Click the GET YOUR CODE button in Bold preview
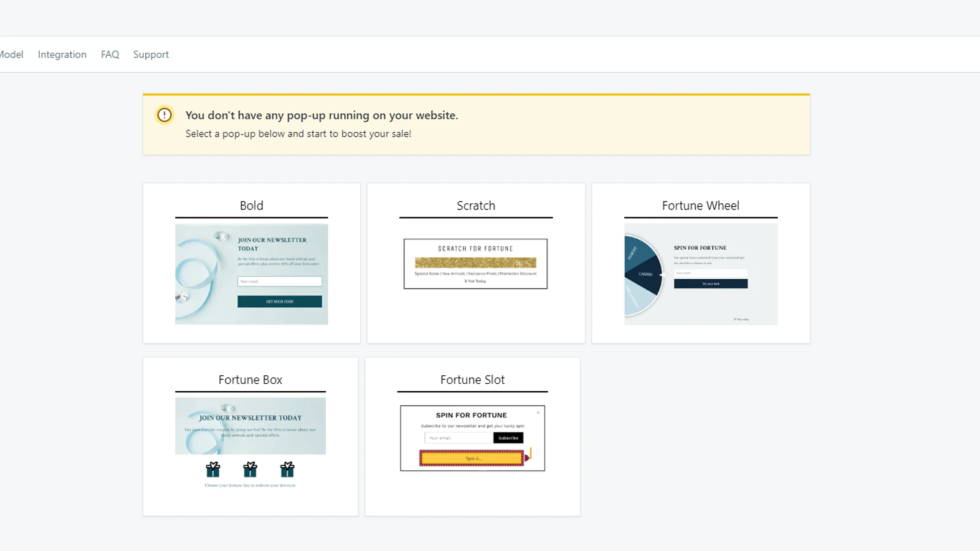 [x=281, y=301]
